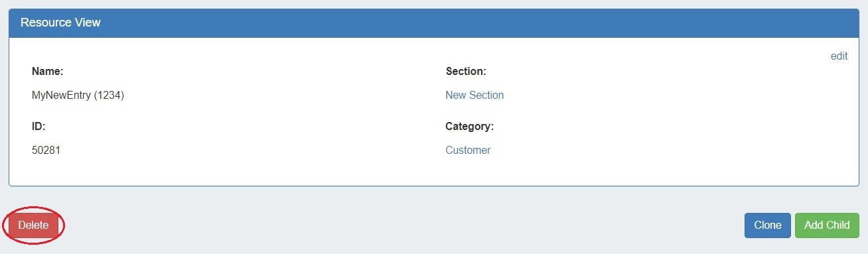Open the Customer category link
Screen dimensions: 868x254
click(x=468, y=150)
